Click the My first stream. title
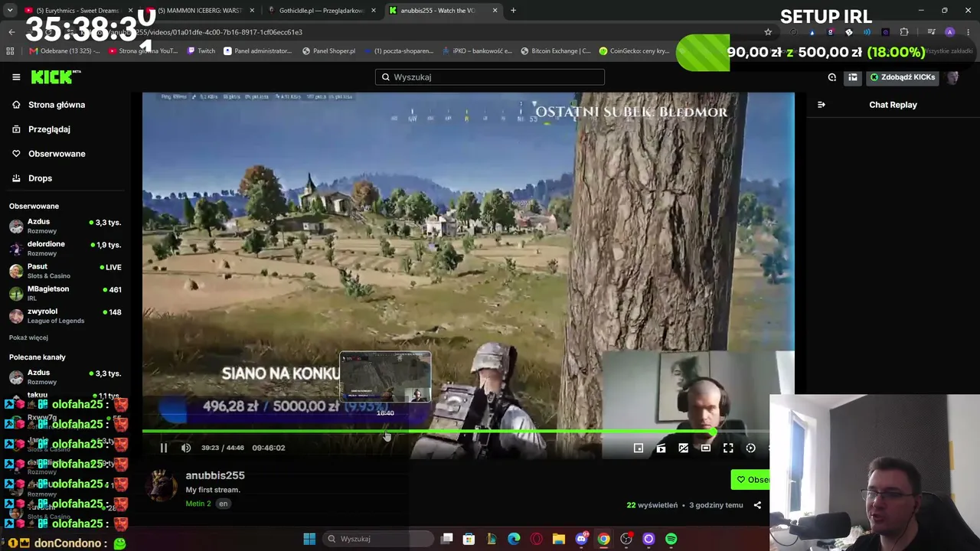 [x=213, y=490]
